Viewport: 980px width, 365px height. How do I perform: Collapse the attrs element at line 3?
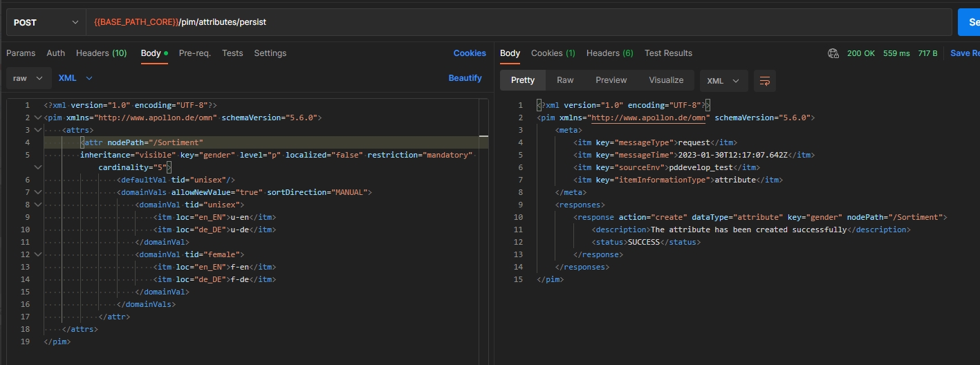click(x=37, y=130)
